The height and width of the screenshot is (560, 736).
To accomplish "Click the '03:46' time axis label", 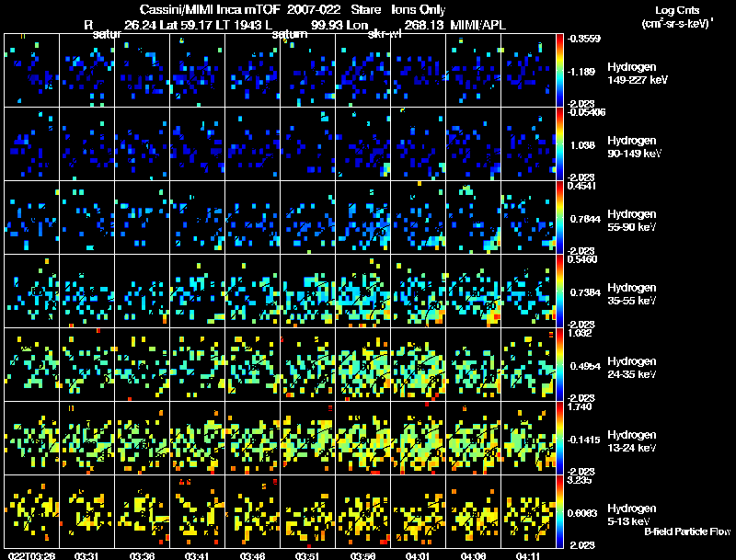I will pyautogui.click(x=252, y=556).
